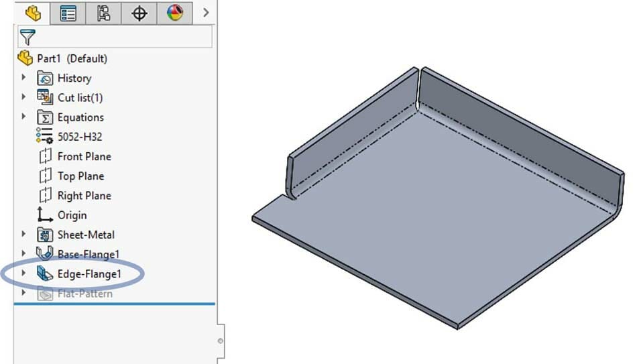
Task: Select the Top Plane icon
Action: click(x=45, y=176)
